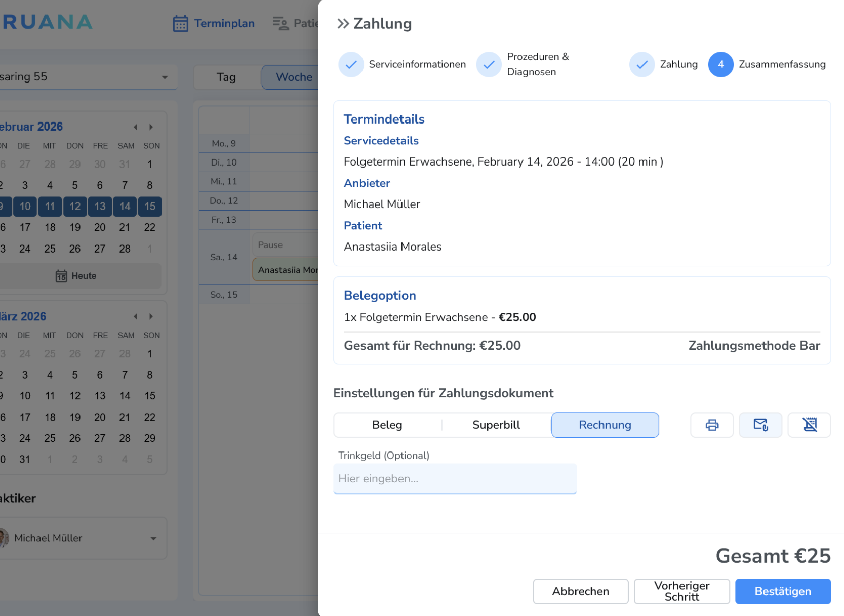844x616 pixels.
Task: Click the Terminplan calendar icon
Action: [x=180, y=24]
